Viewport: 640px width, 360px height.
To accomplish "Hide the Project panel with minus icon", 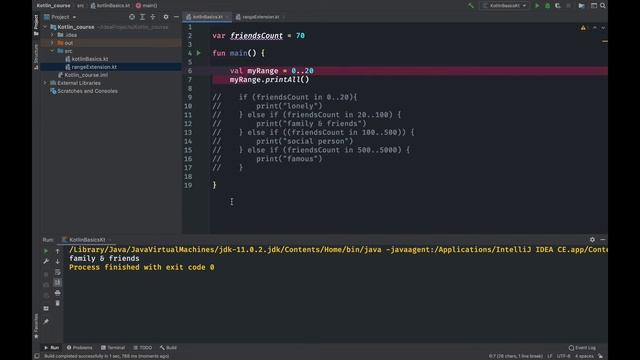I will click(176, 17).
